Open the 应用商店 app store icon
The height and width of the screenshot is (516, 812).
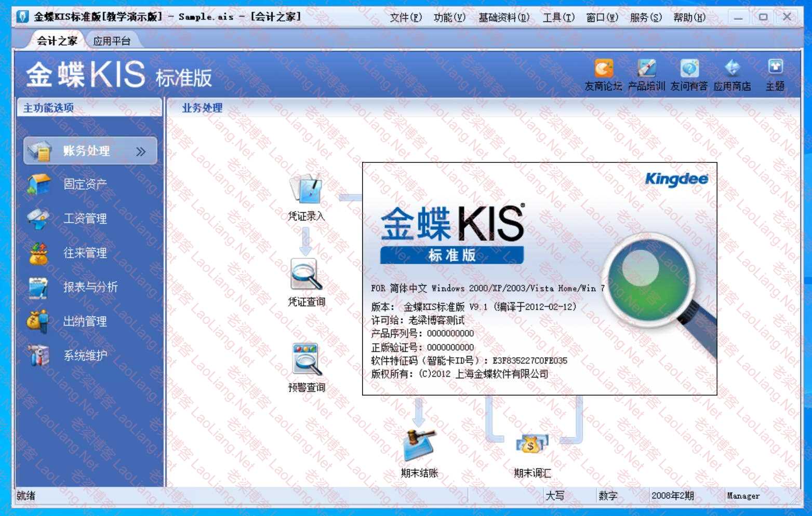click(732, 69)
